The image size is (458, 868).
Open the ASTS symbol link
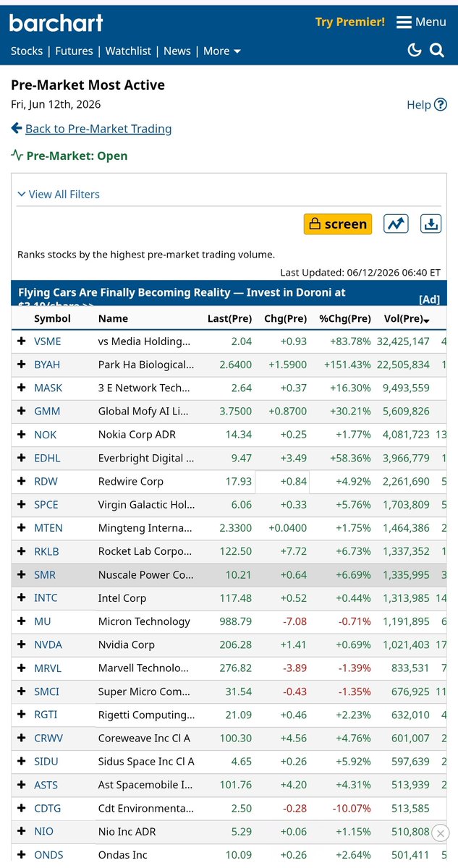[x=46, y=785]
